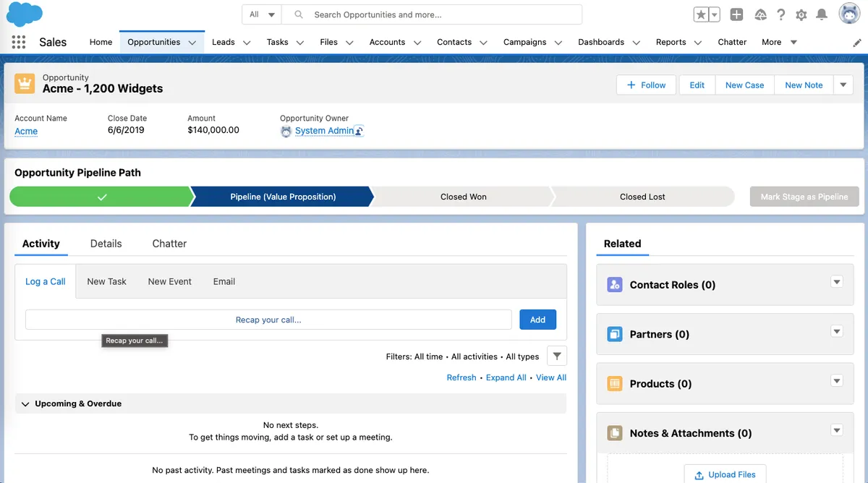
Task: Open the Setup gear icon
Action: click(x=801, y=14)
